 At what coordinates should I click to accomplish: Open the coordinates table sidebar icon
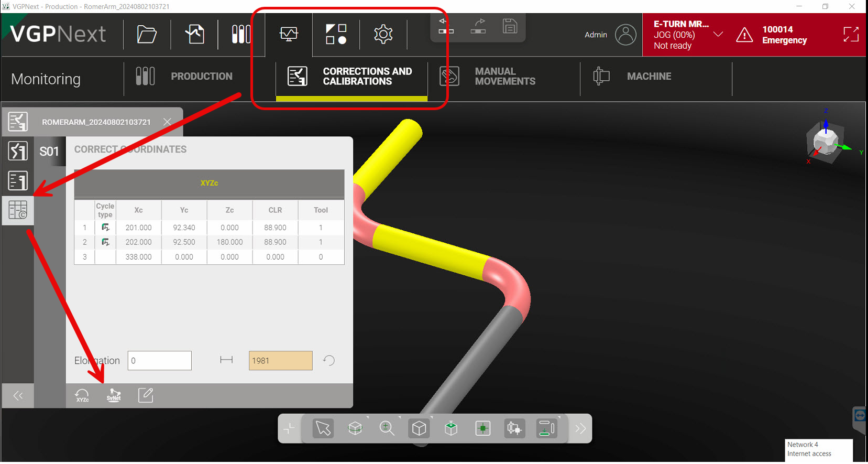[18, 211]
